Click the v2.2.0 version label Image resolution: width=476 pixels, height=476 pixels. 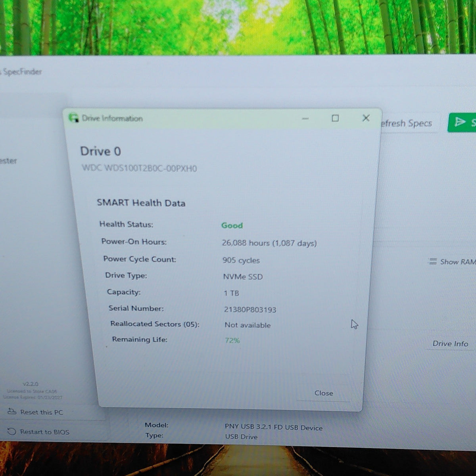click(x=31, y=384)
